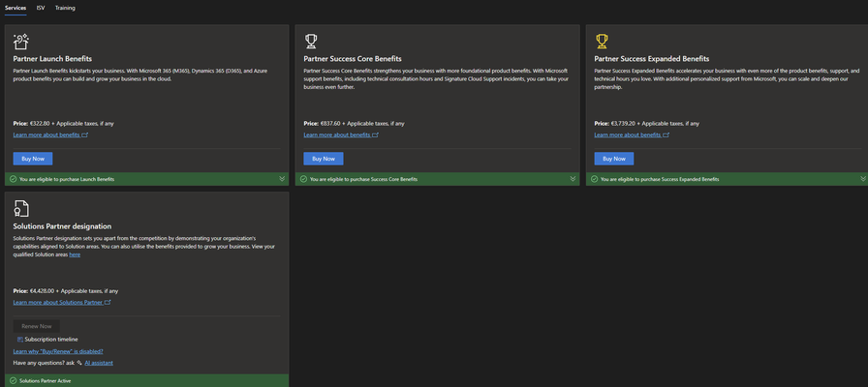This screenshot has height=387, width=868.
Task: Click the 'Have any questions? ask' text
Action: tap(44, 363)
